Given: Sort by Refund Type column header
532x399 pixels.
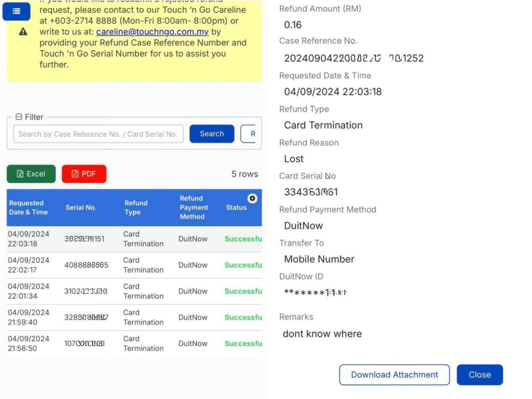Looking at the screenshot, I should pos(136,208).
